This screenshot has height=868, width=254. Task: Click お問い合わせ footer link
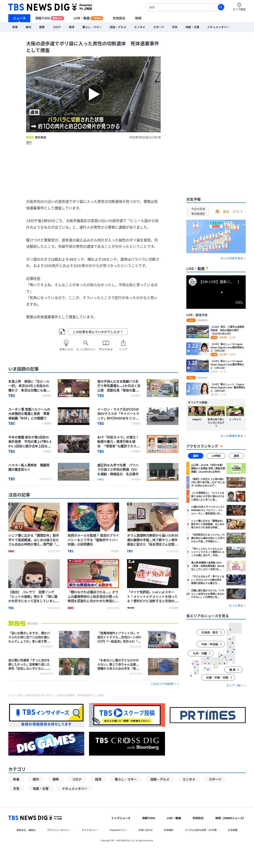coord(146,830)
